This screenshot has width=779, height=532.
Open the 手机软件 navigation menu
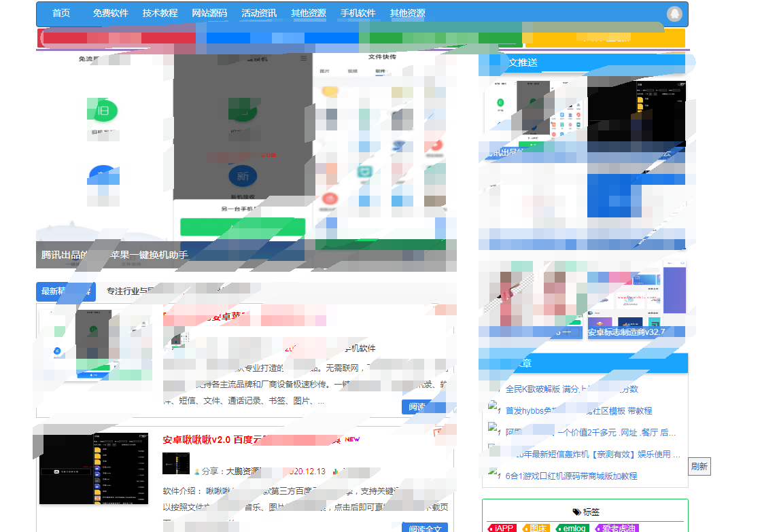tap(358, 13)
